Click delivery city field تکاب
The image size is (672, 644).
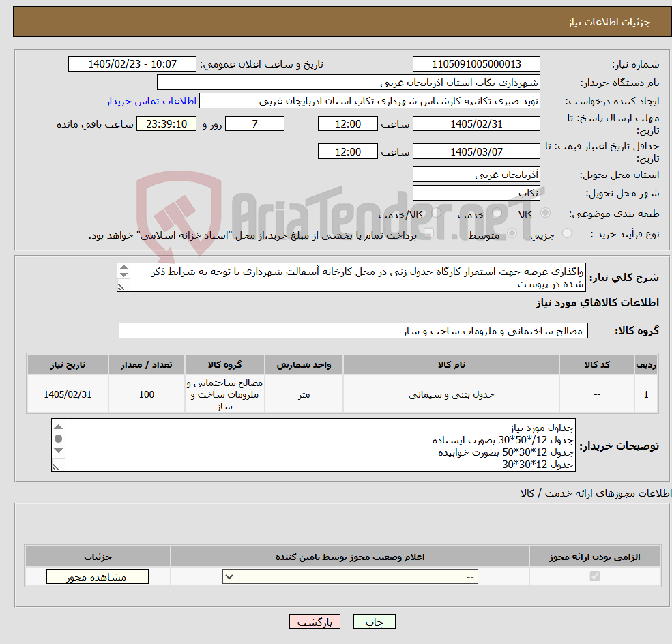(x=476, y=193)
